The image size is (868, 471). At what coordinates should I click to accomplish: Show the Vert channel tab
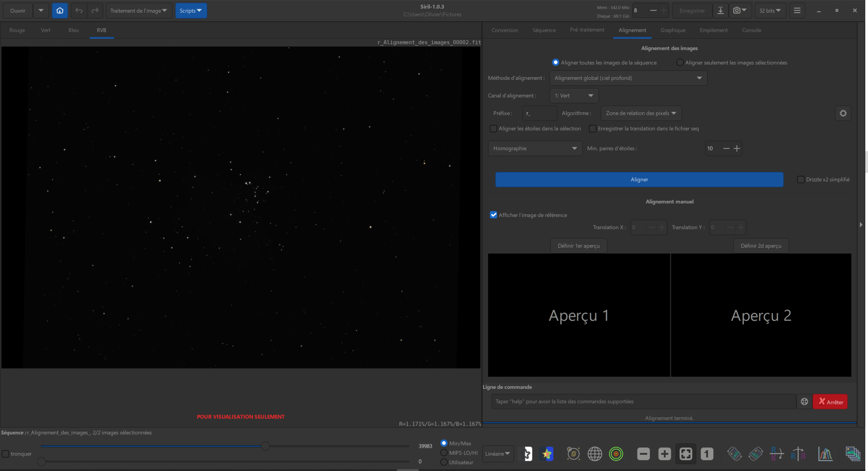(46, 30)
